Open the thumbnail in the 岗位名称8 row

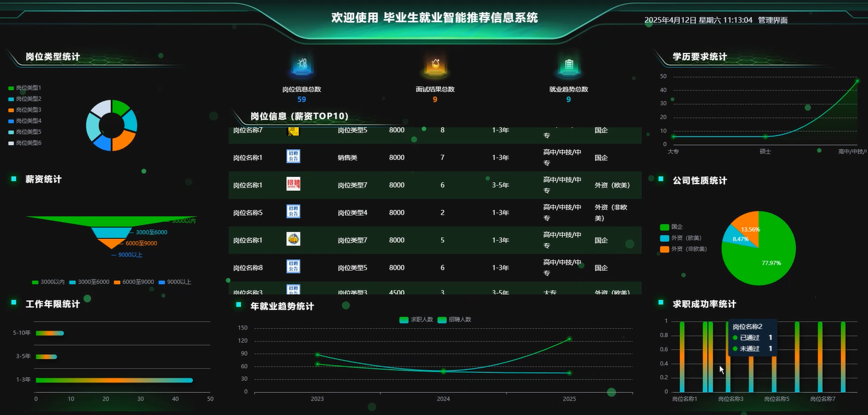click(x=293, y=268)
